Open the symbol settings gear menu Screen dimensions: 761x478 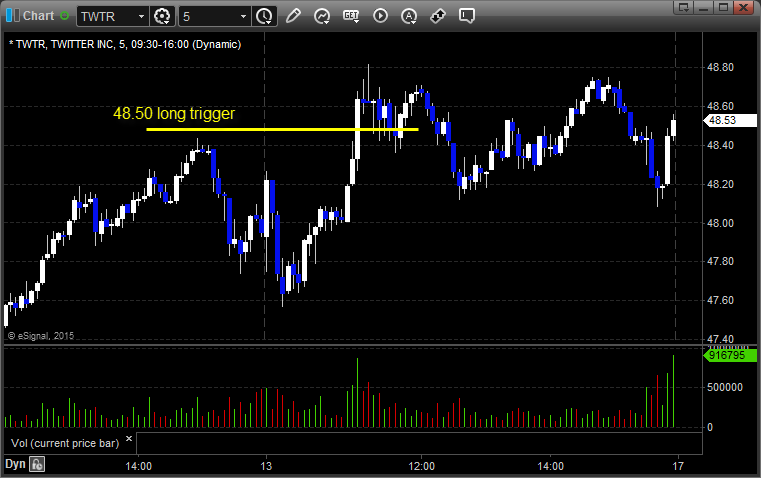point(162,16)
